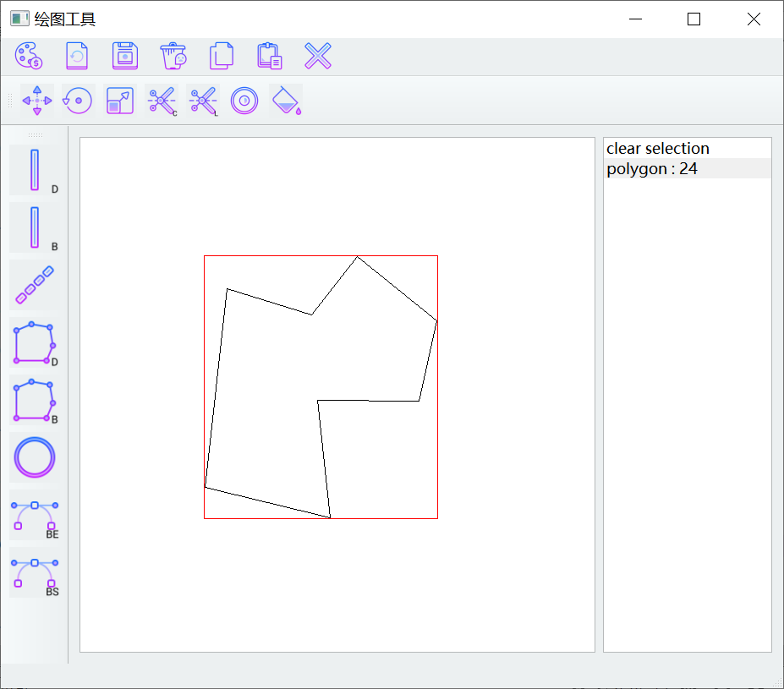Minimize the 绘图工具 window
This screenshot has width=784, height=689.
[635, 19]
